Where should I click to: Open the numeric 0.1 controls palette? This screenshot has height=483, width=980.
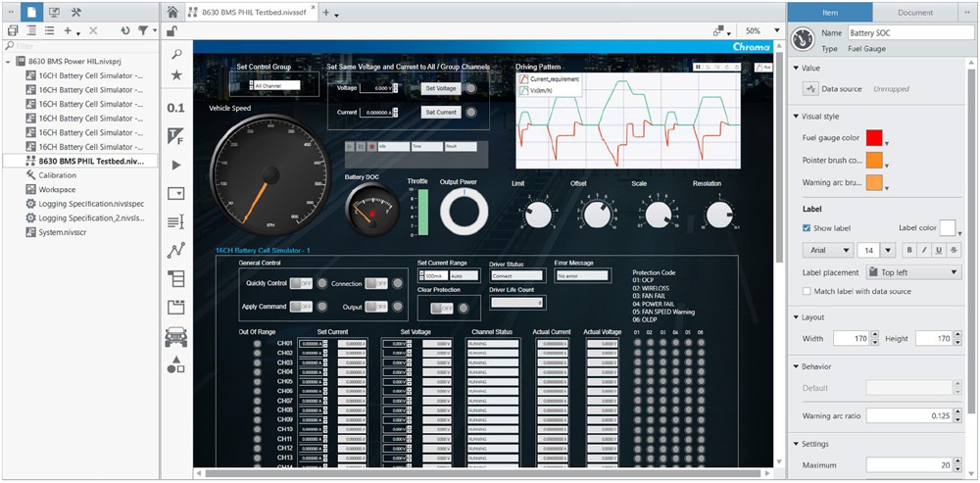point(175,108)
